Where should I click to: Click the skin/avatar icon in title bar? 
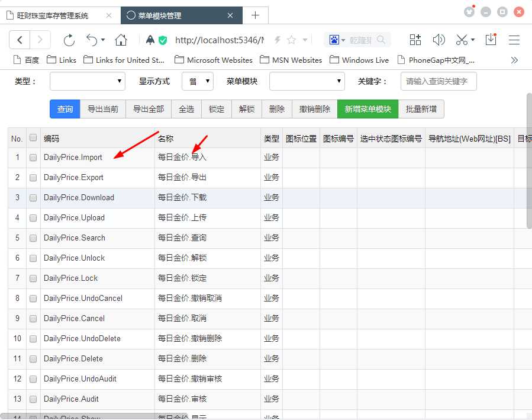(469, 12)
